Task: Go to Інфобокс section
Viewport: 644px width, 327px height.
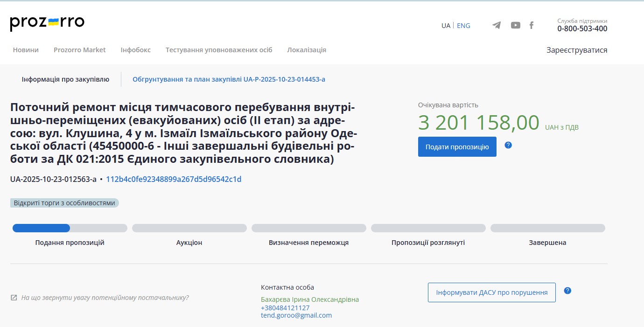Action: (x=135, y=50)
